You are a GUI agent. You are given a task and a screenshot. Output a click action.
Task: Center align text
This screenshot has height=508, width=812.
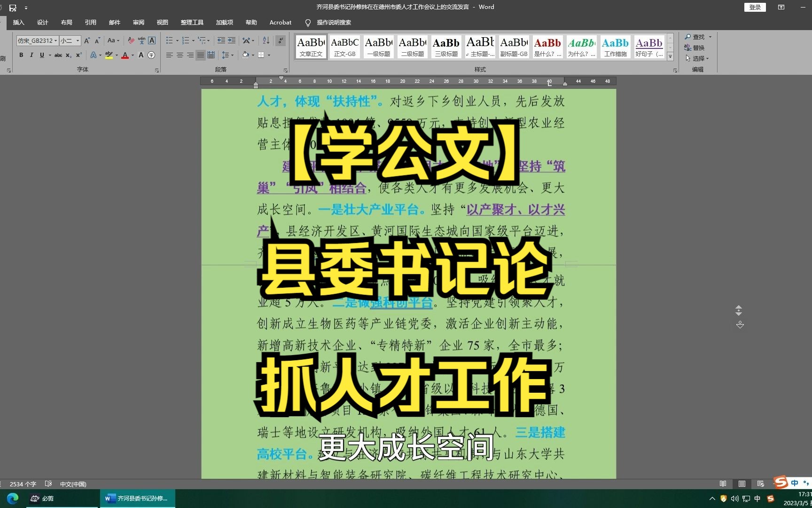(x=180, y=55)
